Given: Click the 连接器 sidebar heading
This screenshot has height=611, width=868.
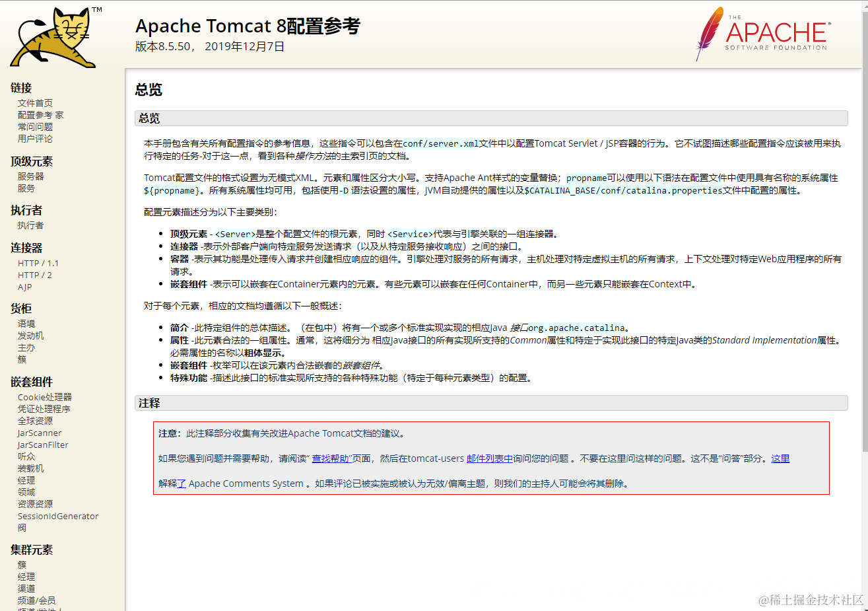Looking at the screenshot, I should tap(26, 248).
